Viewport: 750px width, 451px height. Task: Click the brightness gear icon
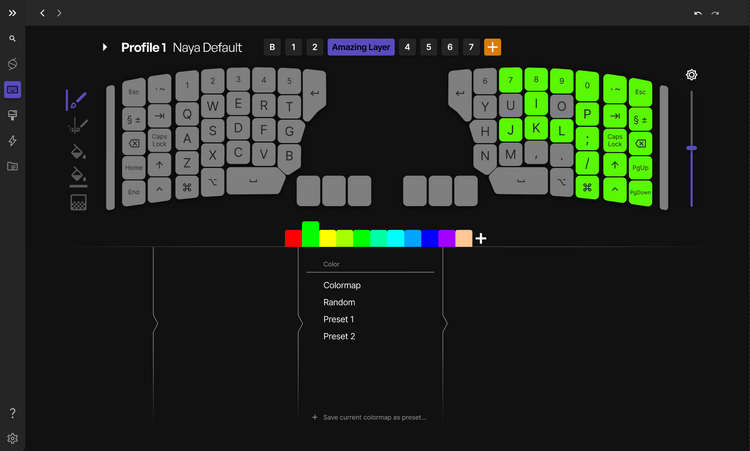click(691, 75)
